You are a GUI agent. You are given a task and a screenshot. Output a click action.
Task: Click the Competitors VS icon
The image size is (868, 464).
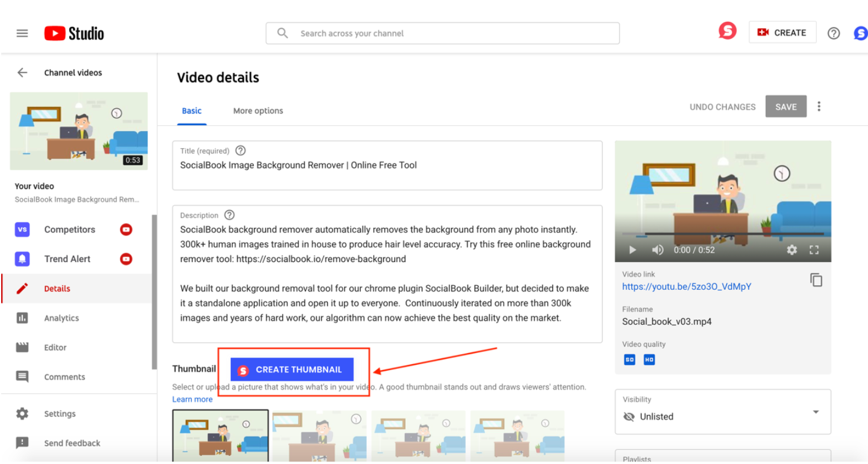(x=22, y=229)
